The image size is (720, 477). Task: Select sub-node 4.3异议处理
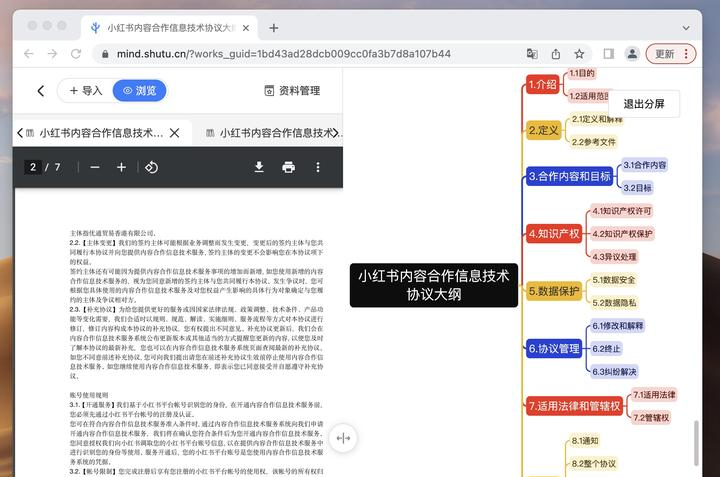(614, 257)
